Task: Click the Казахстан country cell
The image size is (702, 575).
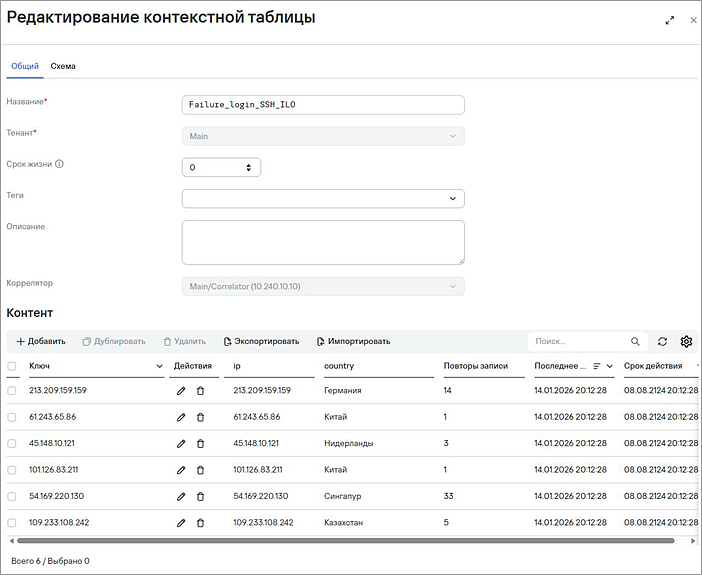Action: click(x=343, y=523)
